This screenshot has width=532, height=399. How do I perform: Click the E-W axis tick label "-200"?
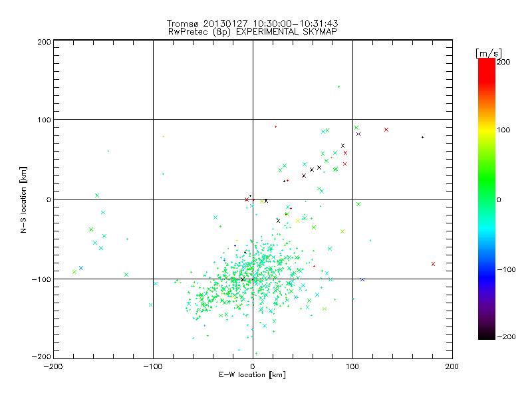click(53, 367)
